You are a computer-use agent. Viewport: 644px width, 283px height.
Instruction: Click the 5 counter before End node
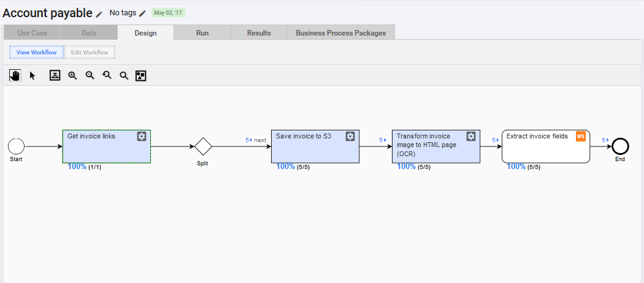click(x=605, y=140)
